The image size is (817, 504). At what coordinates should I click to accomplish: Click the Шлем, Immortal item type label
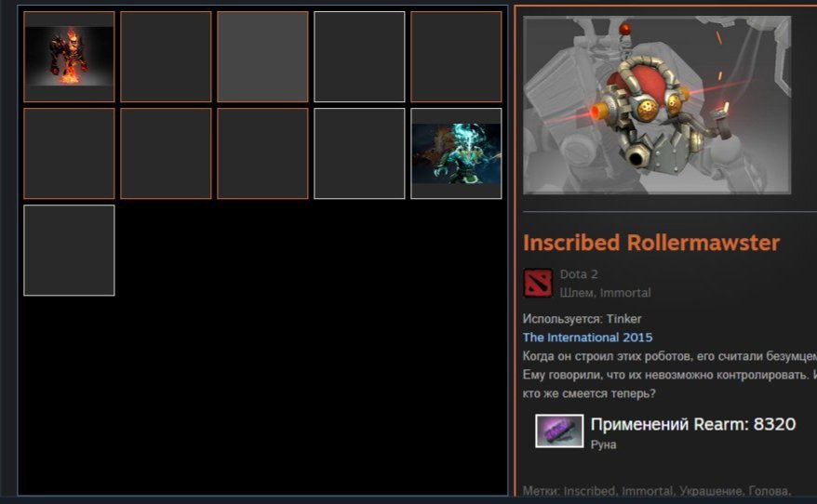tap(605, 293)
